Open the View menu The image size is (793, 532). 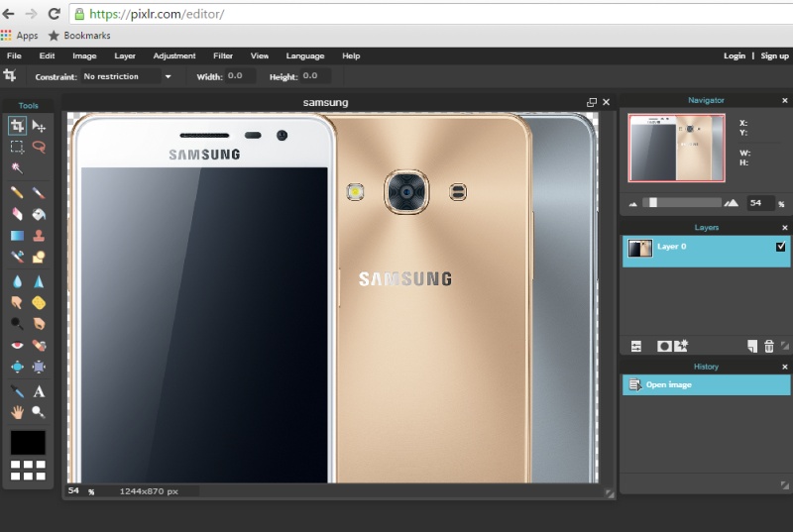click(x=260, y=55)
